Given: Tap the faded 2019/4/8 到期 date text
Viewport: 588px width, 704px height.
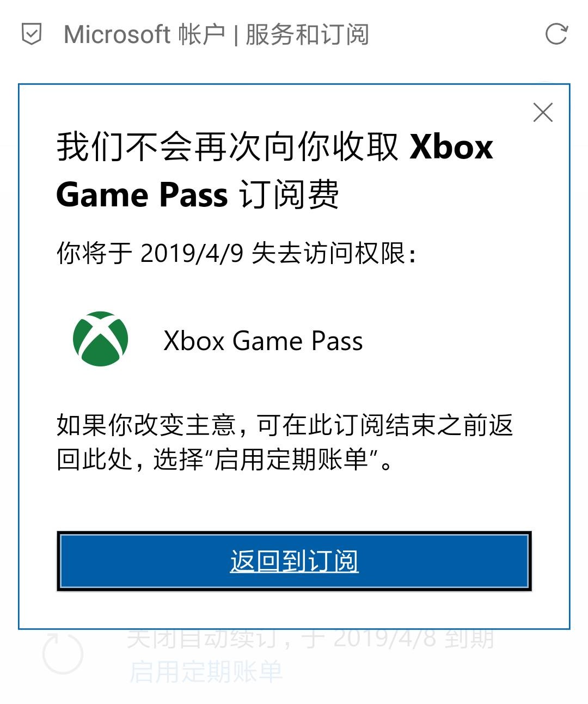Looking at the screenshot, I should (413, 638).
